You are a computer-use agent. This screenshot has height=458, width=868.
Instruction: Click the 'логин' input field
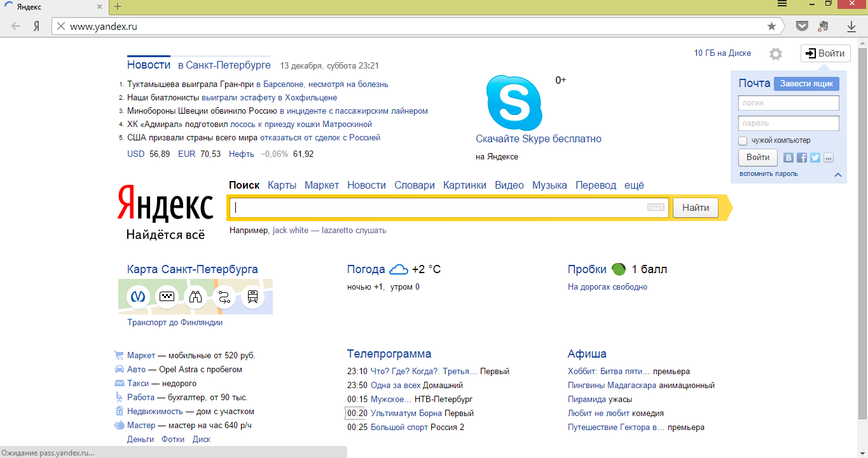(x=789, y=103)
